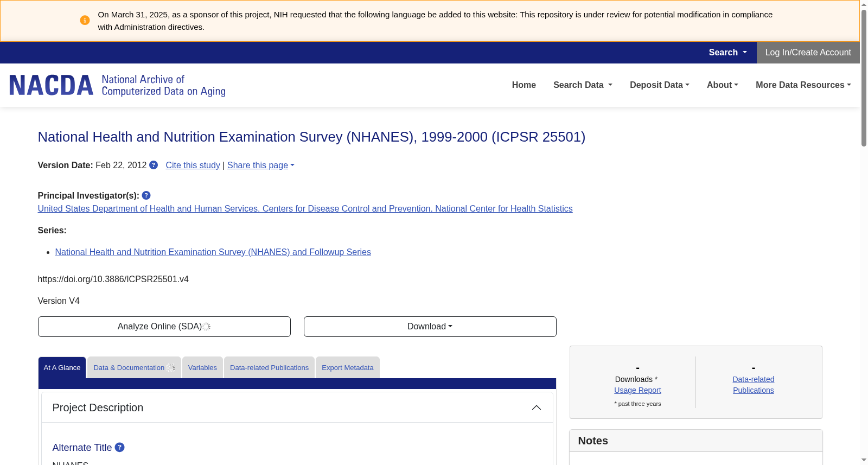Viewport: 868px width, 465px height.
Task: Click the Version V4 text
Action: [x=59, y=301]
